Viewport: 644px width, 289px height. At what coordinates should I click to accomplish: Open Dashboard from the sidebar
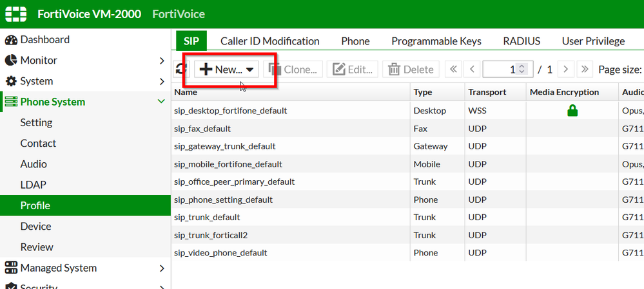(44, 39)
